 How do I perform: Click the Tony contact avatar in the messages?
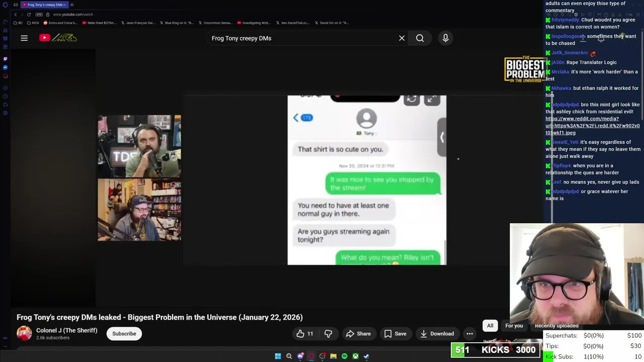pyautogui.click(x=366, y=119)
